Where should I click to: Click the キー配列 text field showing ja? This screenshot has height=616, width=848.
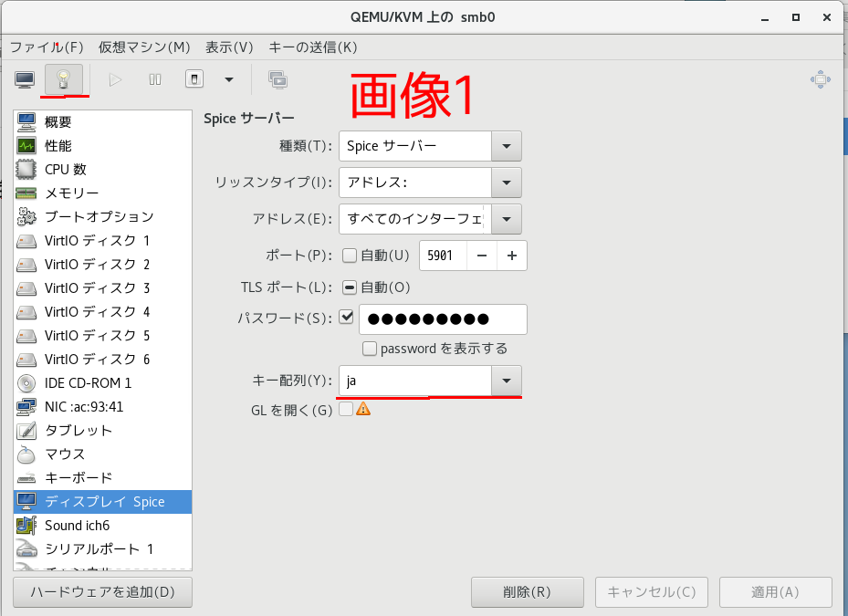[x=415, y=381]
